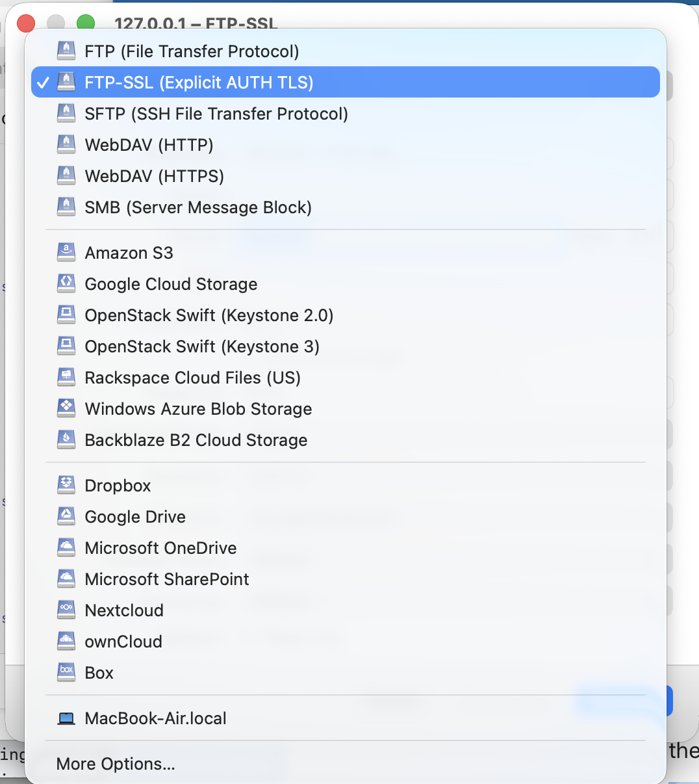Click the Google Drive icon
Viewport: 699px width, 784px height.
[x=66, y=517]
